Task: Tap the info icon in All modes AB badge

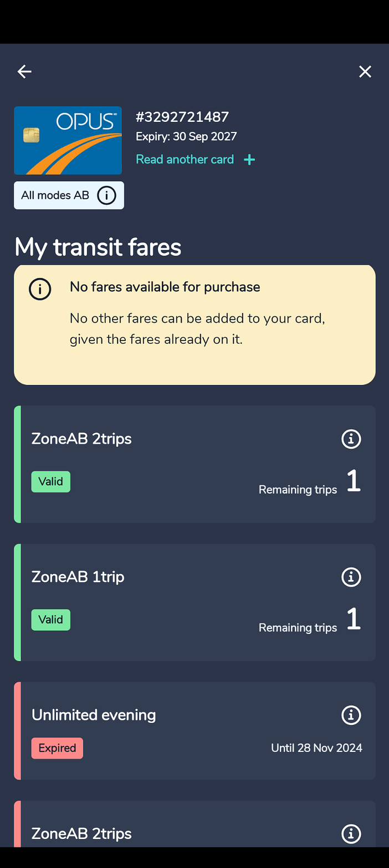Action: coord(106,195)
